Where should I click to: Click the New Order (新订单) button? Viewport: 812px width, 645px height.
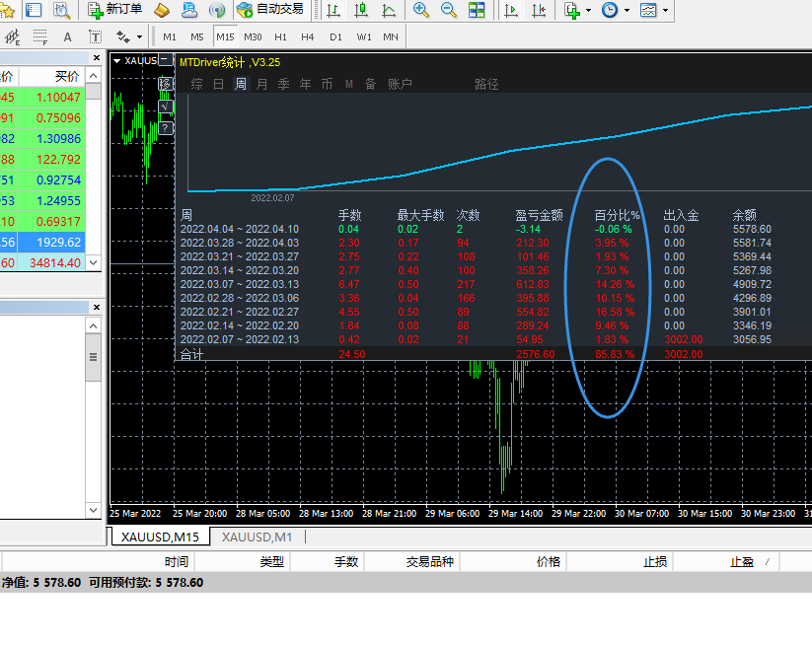114,10
